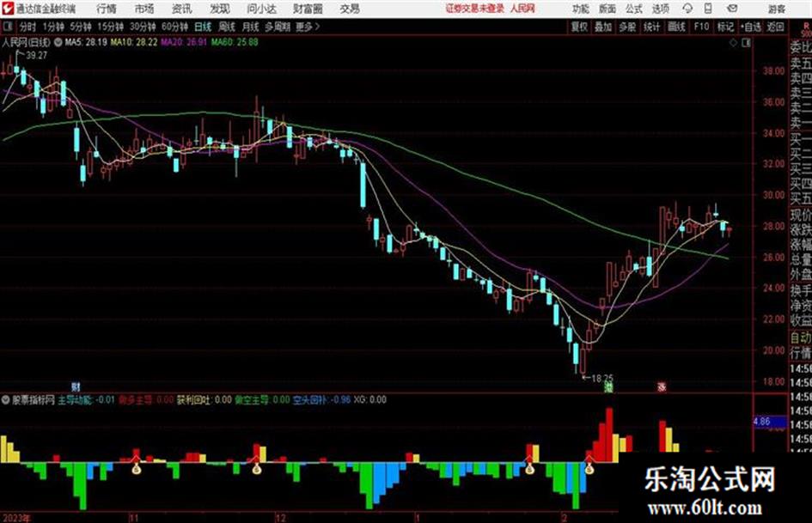Viewport: 812px width, 523px height.
Task: Open the 市场 menu
Action: pyautogui.click(x=144, y=9)
